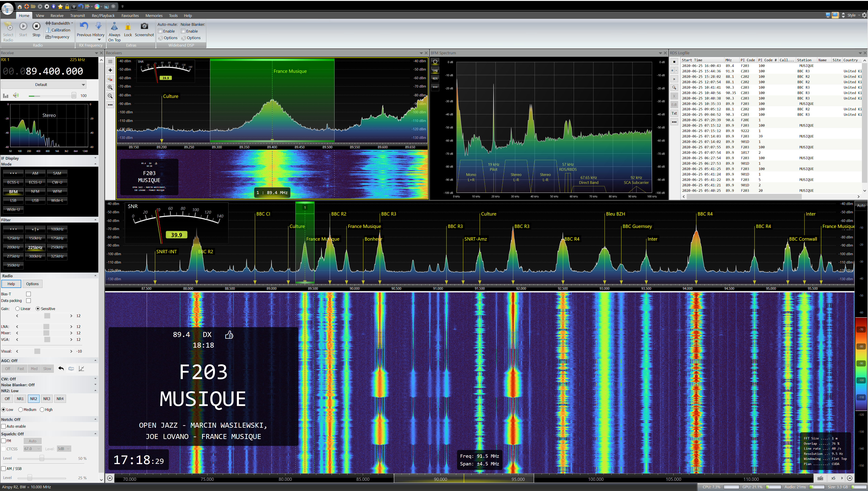Image resolution: width=868 pixels, height=491 pixels.
Task: Click the Lock padlock icon
Action: (128, 27)
